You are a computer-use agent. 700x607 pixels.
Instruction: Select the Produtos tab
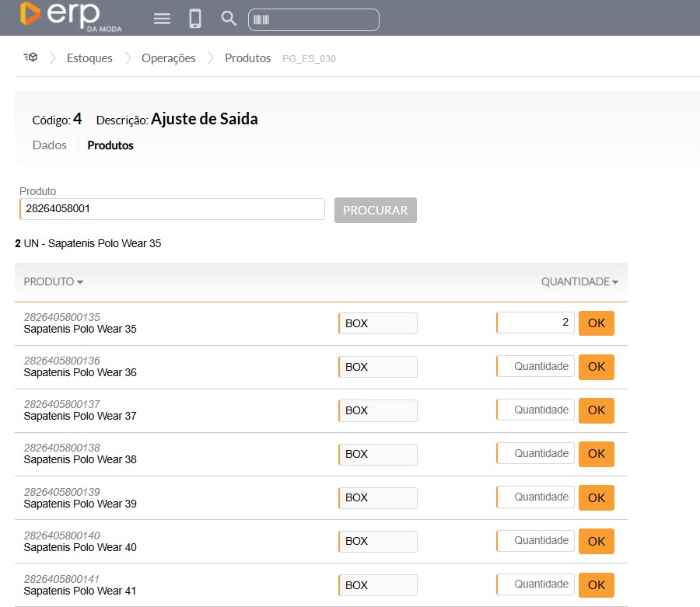(x=110, y=145)
